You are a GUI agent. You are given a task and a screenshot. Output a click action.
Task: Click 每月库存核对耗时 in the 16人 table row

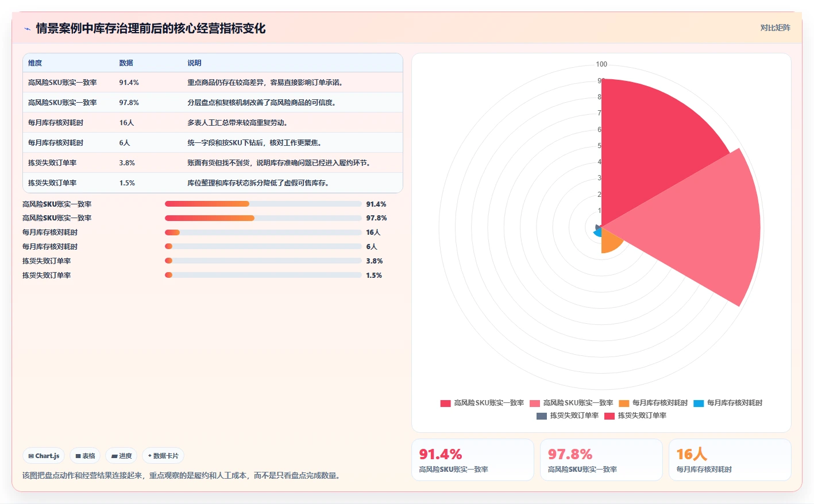[56, 123]
